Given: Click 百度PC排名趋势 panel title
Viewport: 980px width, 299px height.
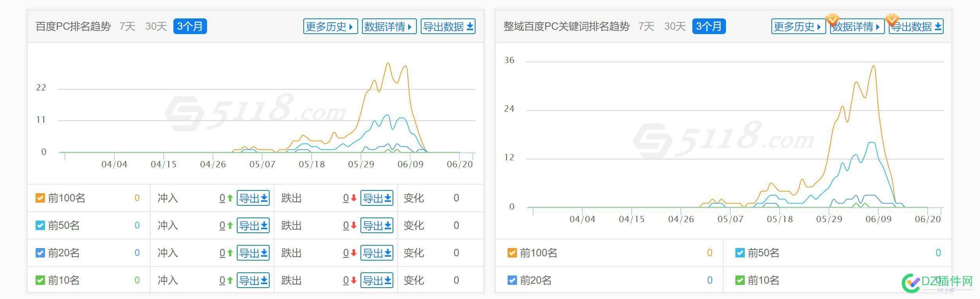Looking at the screenshot, I should point(73,27).
